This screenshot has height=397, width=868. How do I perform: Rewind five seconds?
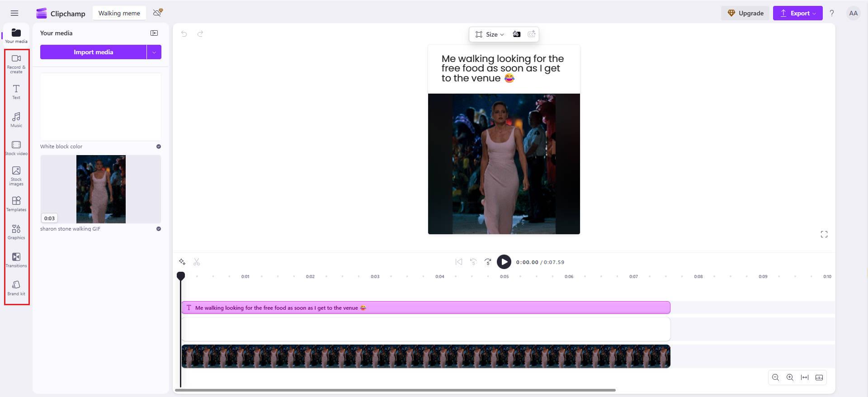[473, 262]
